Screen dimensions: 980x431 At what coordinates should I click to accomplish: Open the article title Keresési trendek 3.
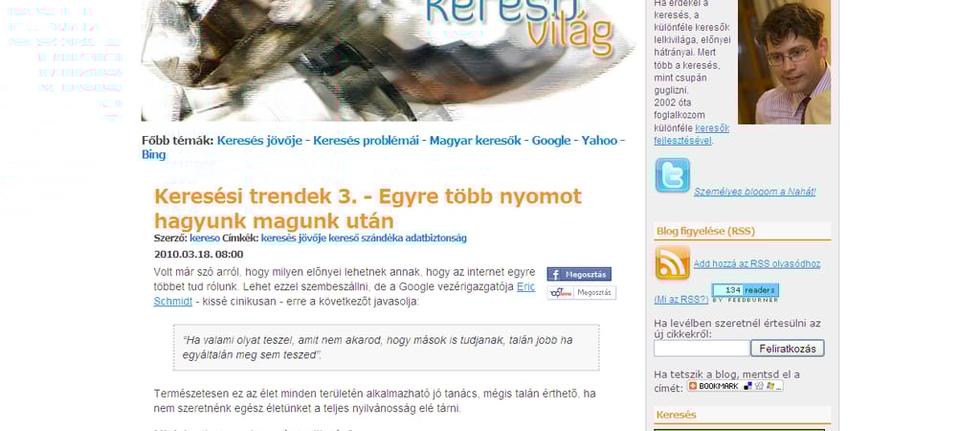367,208
